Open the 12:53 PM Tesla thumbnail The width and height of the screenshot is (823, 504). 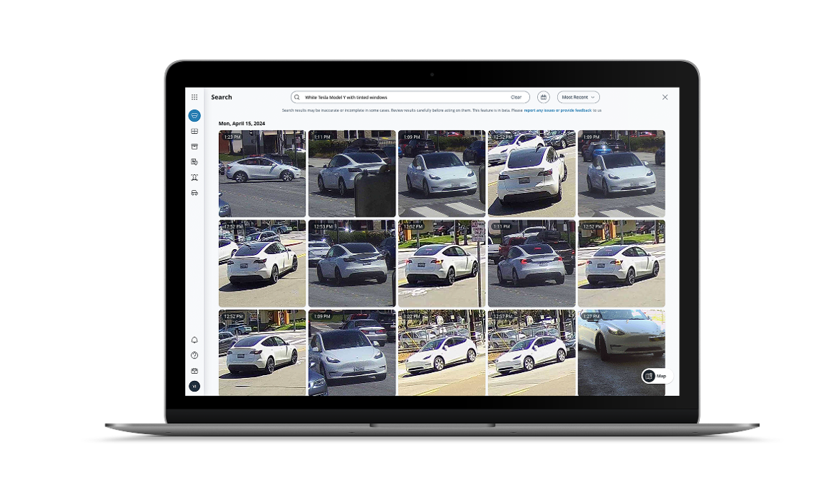351,264
